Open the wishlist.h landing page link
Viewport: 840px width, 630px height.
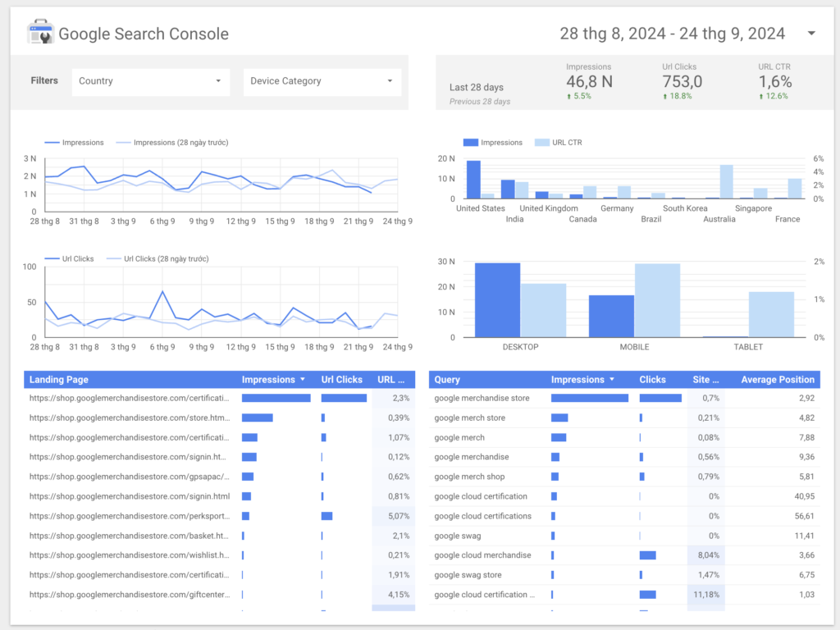129,555
